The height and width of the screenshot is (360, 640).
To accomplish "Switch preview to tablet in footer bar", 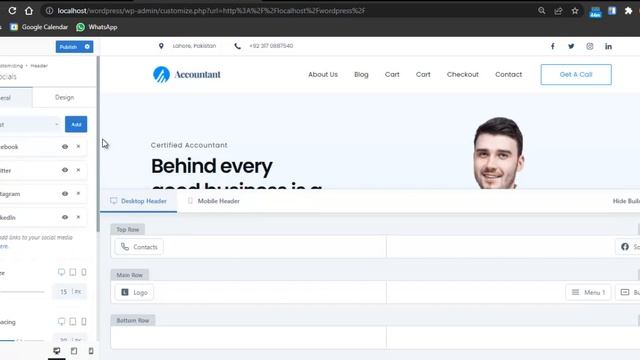I will click(x=74, y=351).
